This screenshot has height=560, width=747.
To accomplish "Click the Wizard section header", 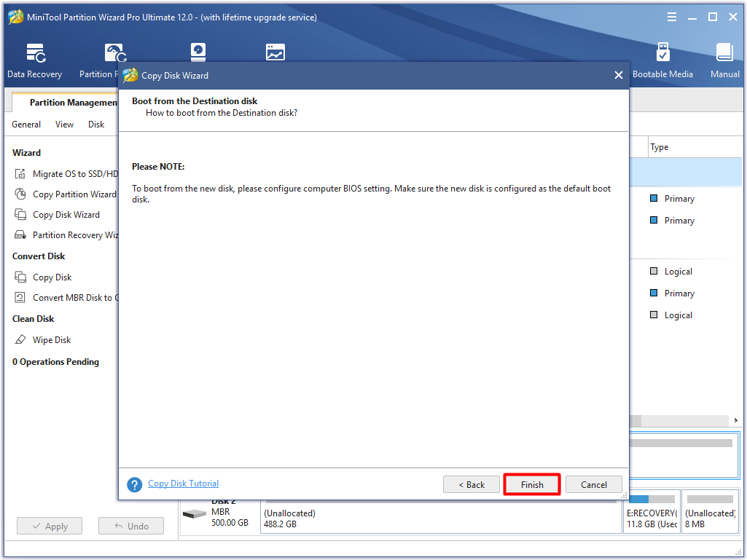I will [x=27, y=153].
